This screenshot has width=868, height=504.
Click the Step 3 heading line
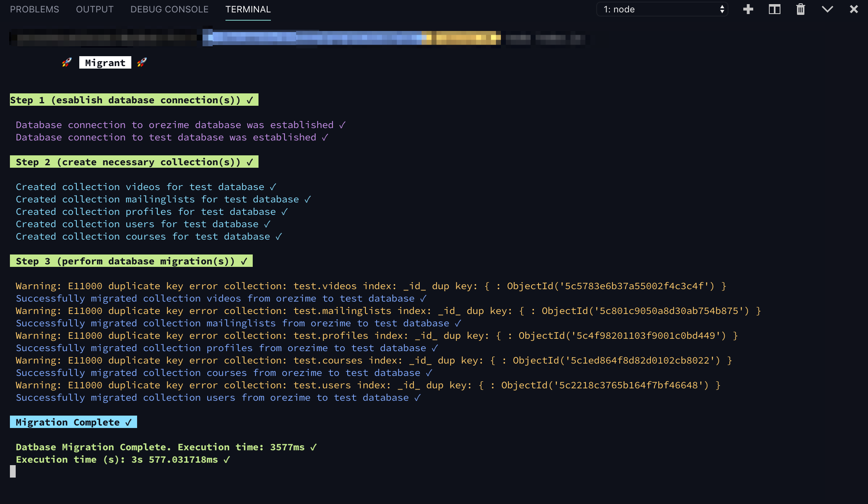(131, 261)
